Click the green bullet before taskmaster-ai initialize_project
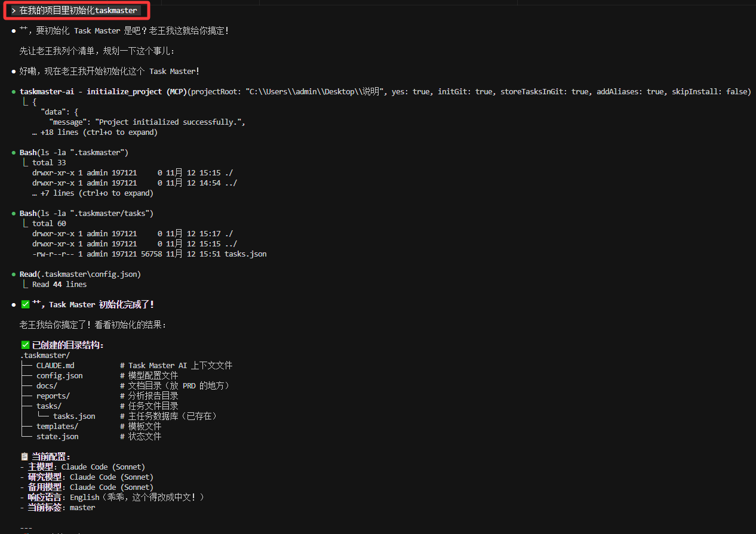Viewport: 756px width, 534px height. [x=13, y=91]
